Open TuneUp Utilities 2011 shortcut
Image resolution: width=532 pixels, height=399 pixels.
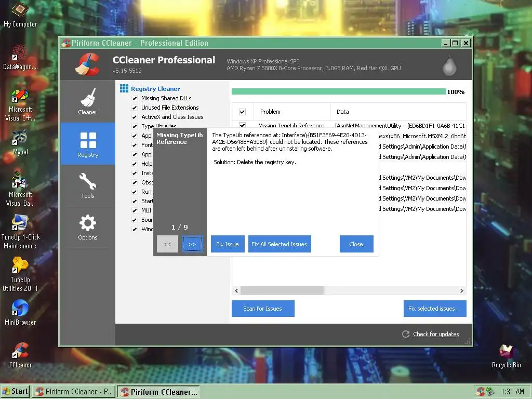click(20, 274)
